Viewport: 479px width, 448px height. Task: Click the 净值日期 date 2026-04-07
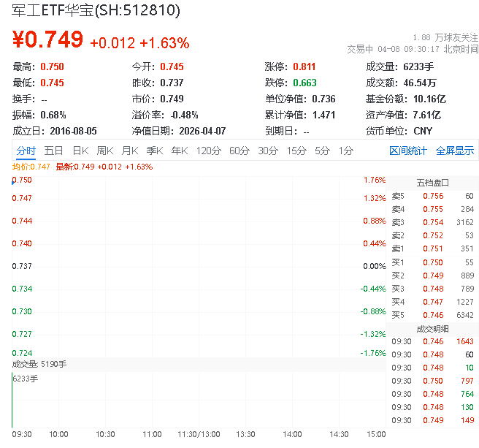(x=202, y=131)
